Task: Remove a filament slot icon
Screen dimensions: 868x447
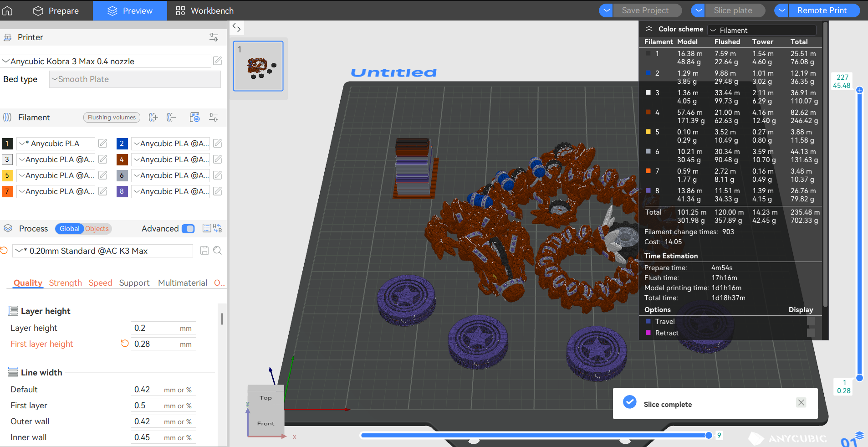Action: (x=171, y=118)
